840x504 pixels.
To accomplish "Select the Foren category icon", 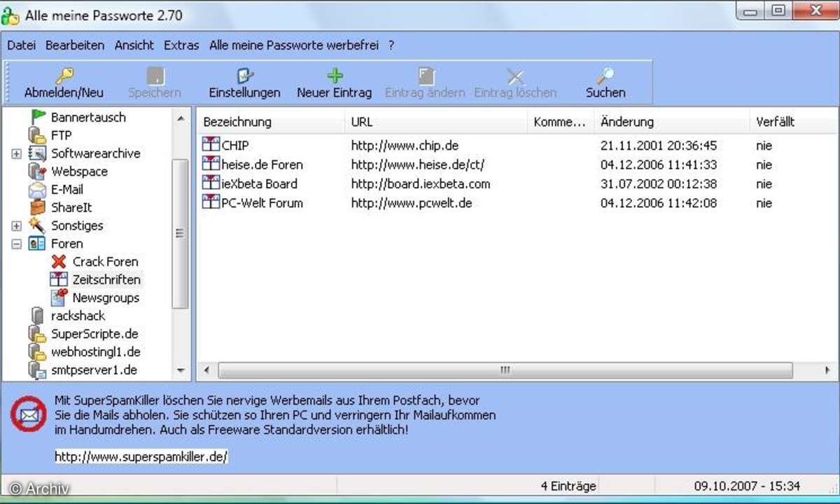I will (x=37, y=244).
